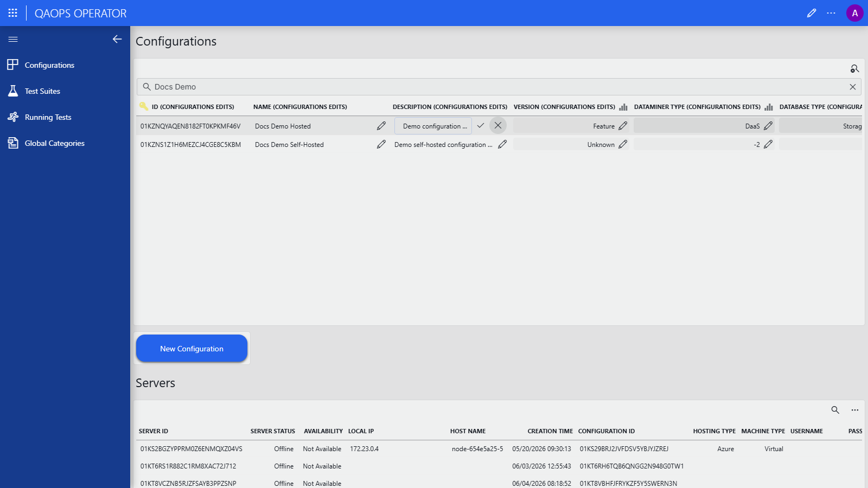
Task: Search the Servers table
Action: pos(835,410)
